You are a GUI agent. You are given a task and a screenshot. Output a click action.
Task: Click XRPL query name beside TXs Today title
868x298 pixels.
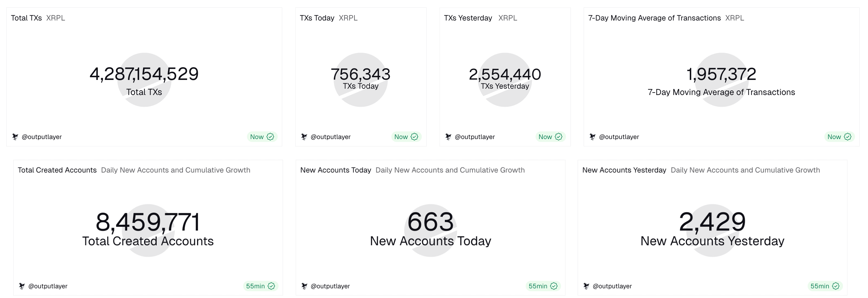click(348, 18)
